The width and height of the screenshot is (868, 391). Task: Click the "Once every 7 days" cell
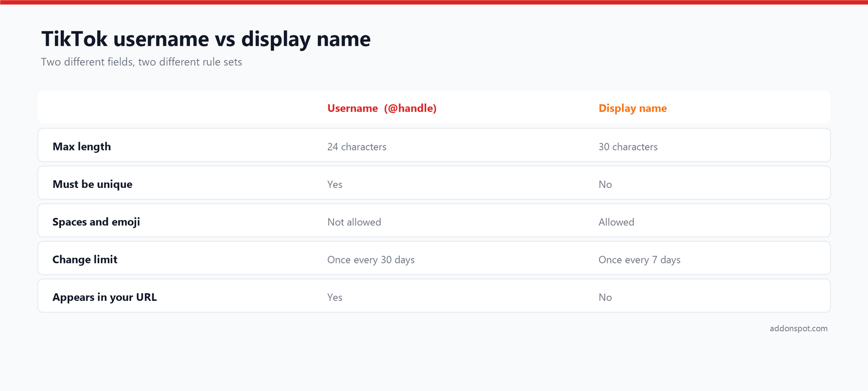coord(640,260)
